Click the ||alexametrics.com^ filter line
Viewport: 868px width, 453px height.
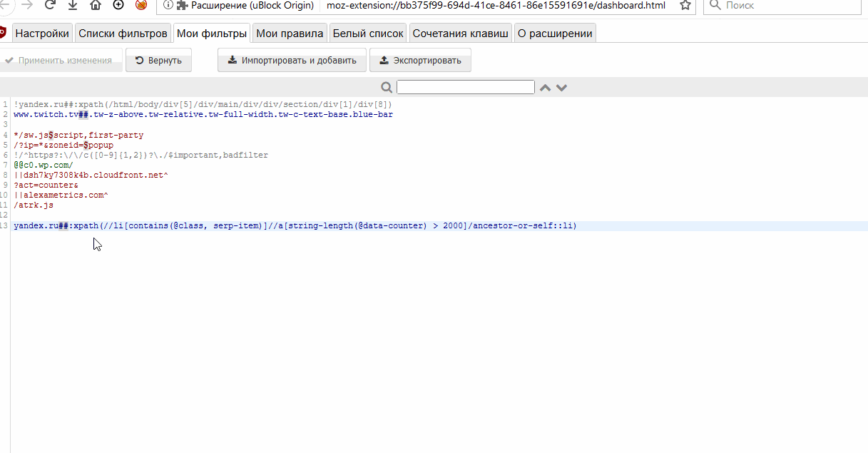(x=61, y=195)
